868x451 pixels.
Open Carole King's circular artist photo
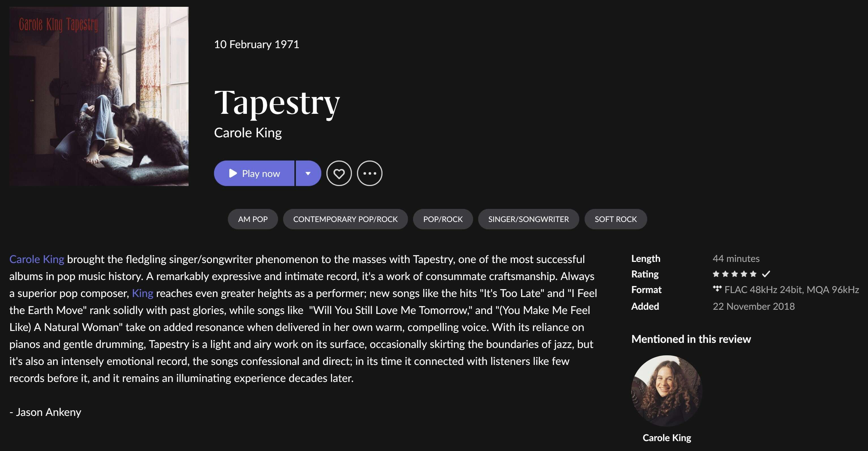pos(667,391)
